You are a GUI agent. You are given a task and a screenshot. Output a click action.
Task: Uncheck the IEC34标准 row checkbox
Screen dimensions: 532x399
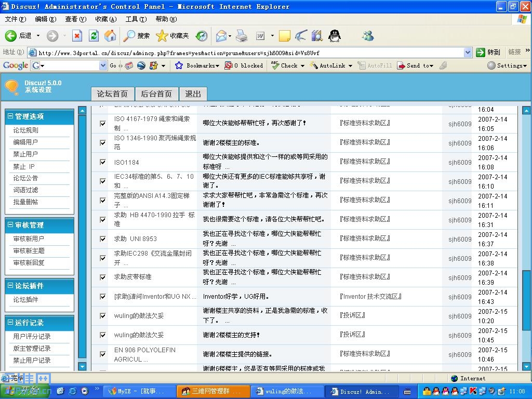click(x=103, y=181)
